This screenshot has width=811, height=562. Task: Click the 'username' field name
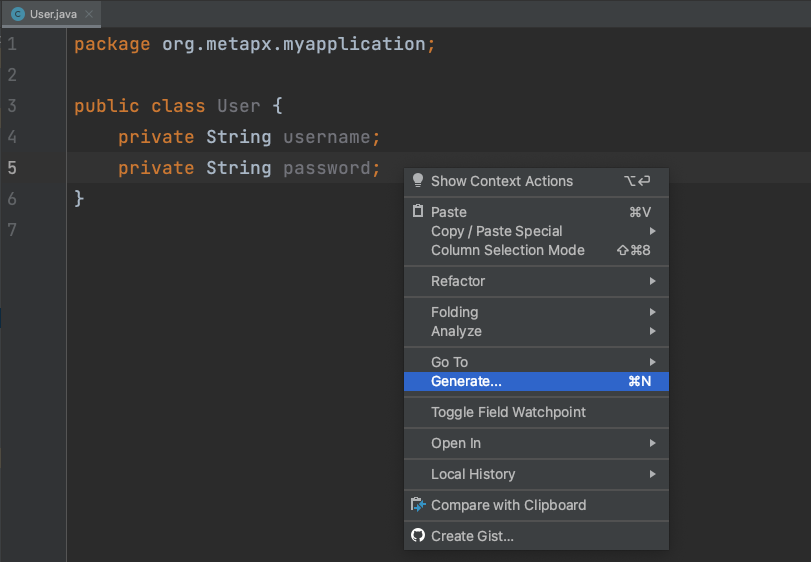pyautogui.click(x=327, y=137)
